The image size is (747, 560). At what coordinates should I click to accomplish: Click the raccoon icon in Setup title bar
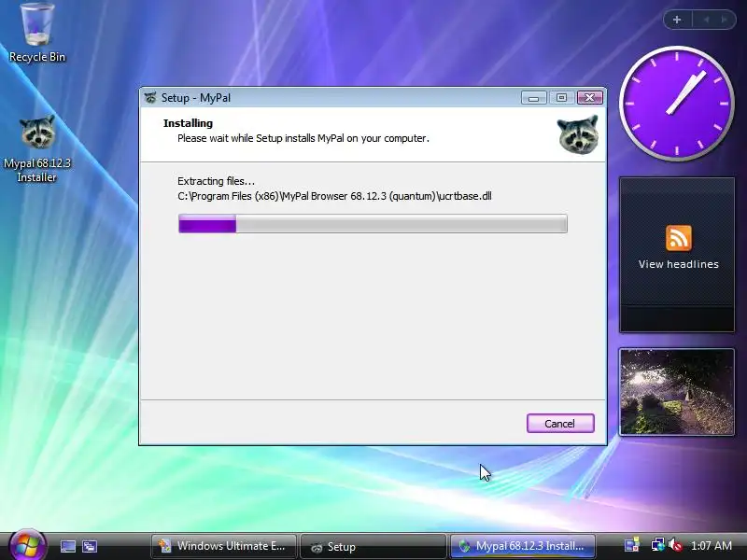[x=150, y=98]
